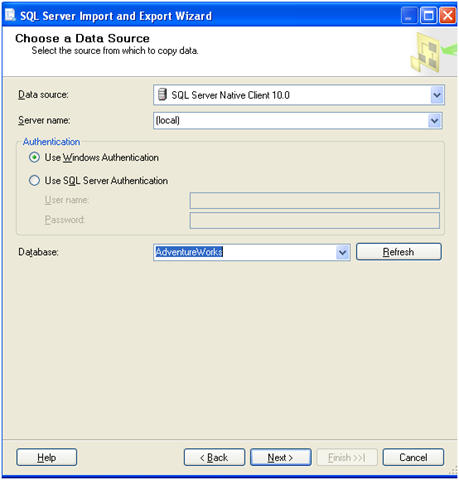Screen dimensions: 459x480
Task: Cancel the wizard
Action: [x=413, y=457]
